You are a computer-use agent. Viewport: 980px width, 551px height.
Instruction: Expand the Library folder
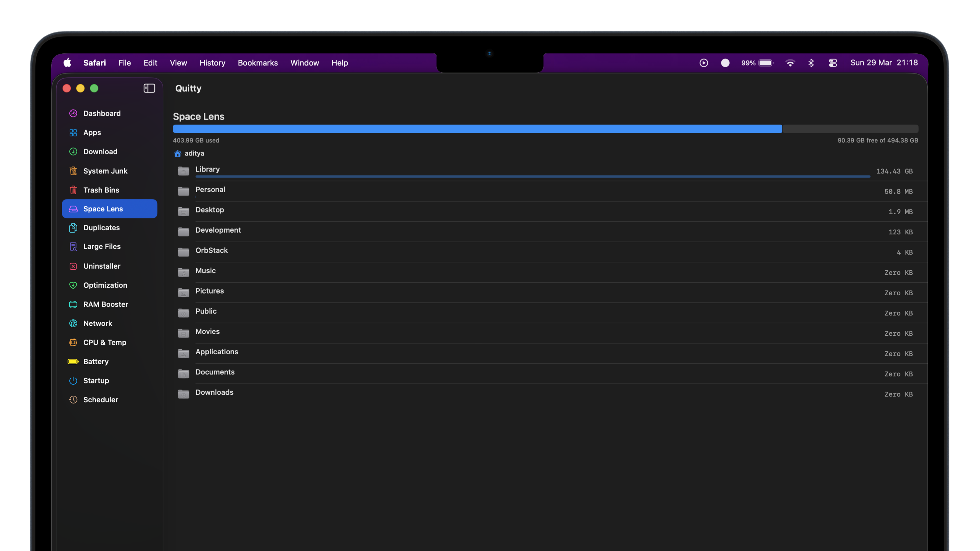(x=207, y=169)
